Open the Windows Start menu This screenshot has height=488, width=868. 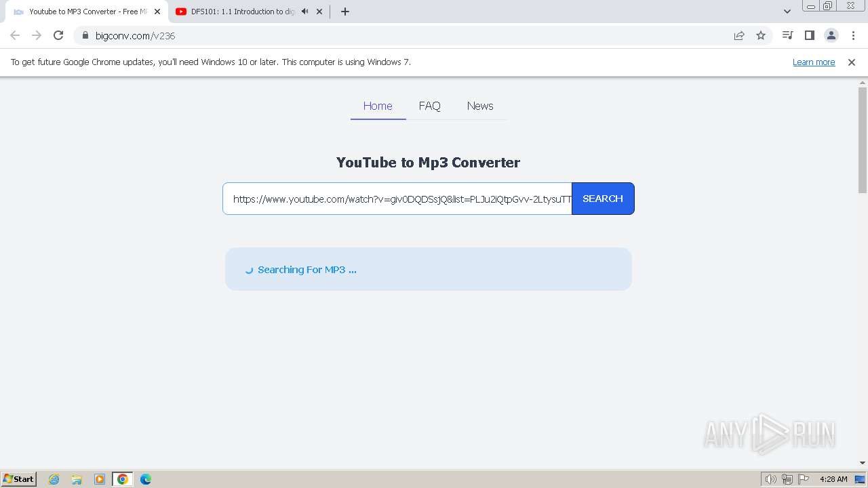pyautogui.click(x=19, y=479)
